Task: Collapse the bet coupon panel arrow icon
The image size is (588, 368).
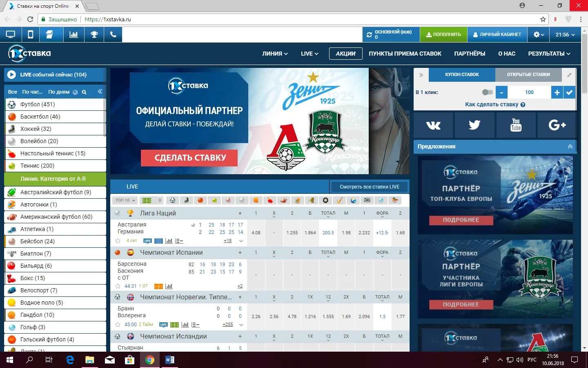Action: pyautogui.click(x=421, y=75)
